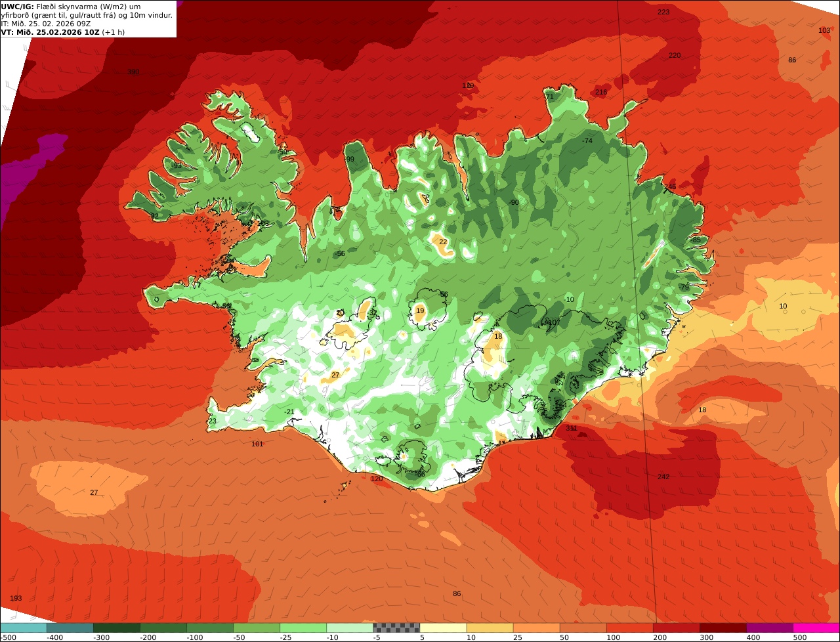Select the map value '-56'
The width and height of the screenshot is (840, 642).
(x=340, y=253)
